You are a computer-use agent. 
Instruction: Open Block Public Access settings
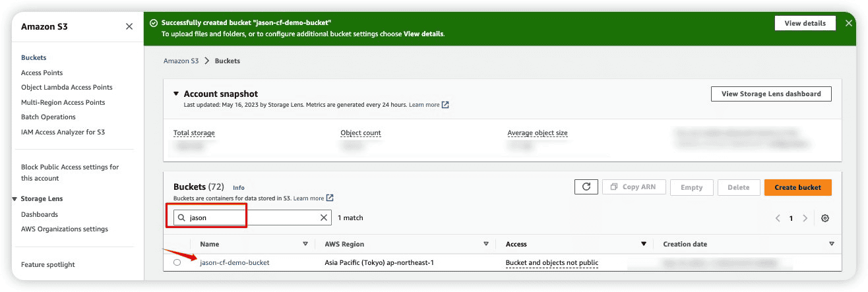point(70,173)
